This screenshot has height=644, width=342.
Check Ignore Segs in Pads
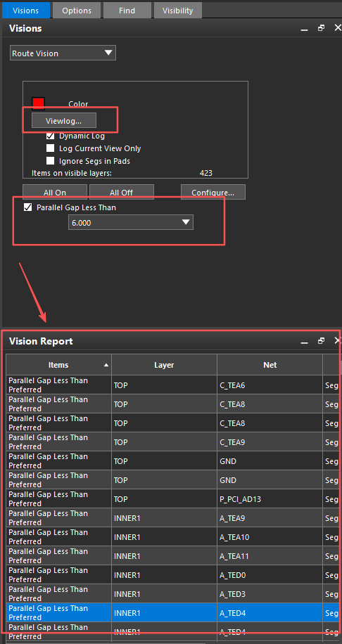(x=50, y=161)
